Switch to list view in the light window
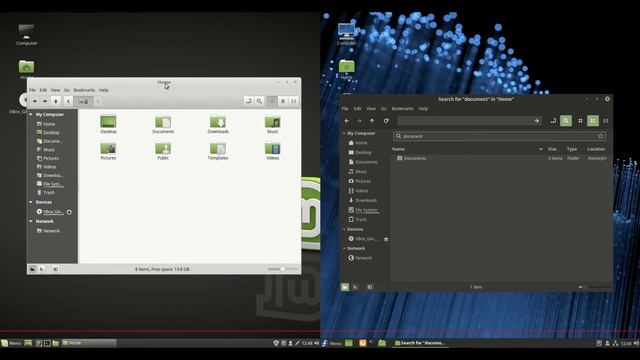 click(283, 101)
